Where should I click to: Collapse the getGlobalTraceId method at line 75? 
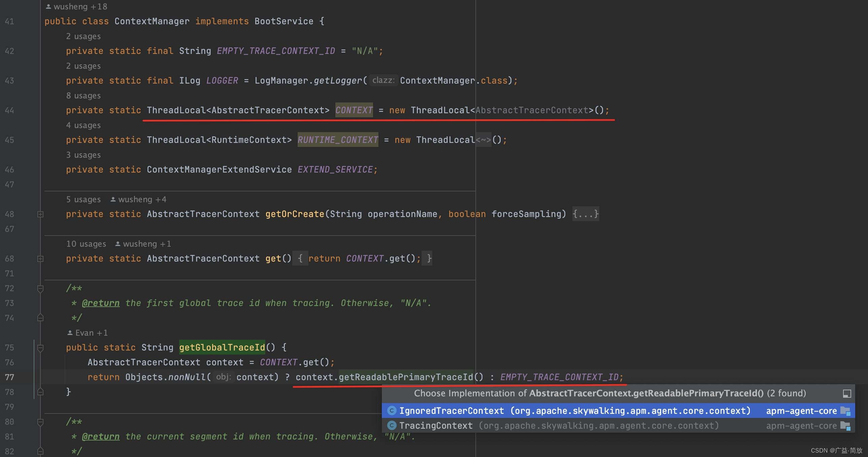(x=40, y=348)
